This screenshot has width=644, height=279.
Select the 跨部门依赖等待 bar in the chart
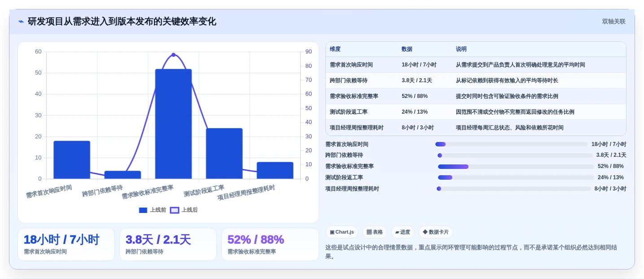pyautogui.click(x=123, y=175)
